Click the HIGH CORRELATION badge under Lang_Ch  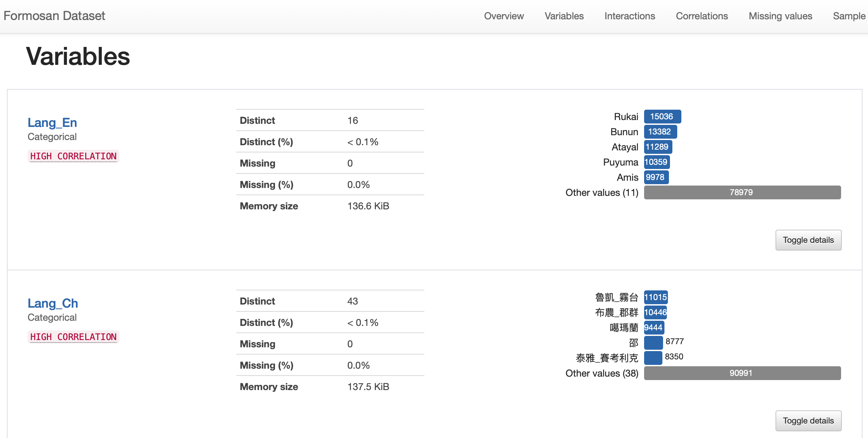pyautogui.click(x=73, y=337)
